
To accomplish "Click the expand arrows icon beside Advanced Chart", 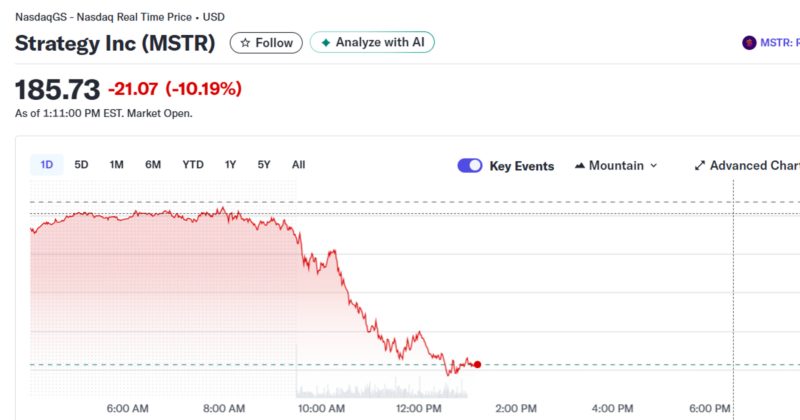I will tap(700, 166).
